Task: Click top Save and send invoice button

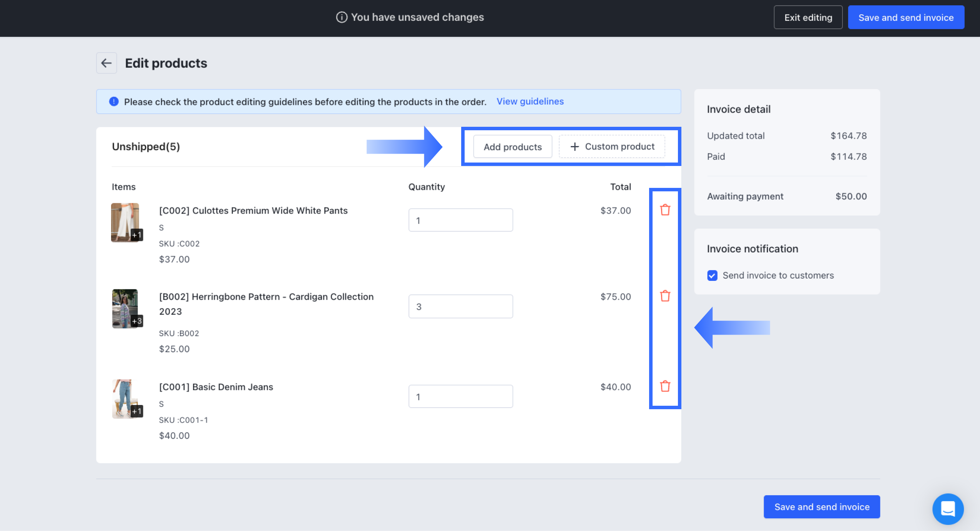Action: (x=906, y=17)
